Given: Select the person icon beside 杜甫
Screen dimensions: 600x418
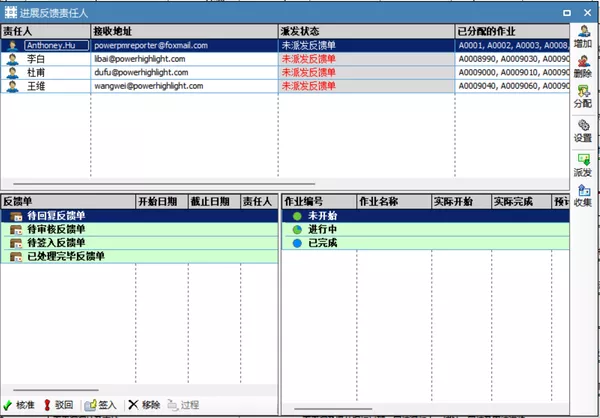Looking at the screenshot, I should tap(12, 73).
